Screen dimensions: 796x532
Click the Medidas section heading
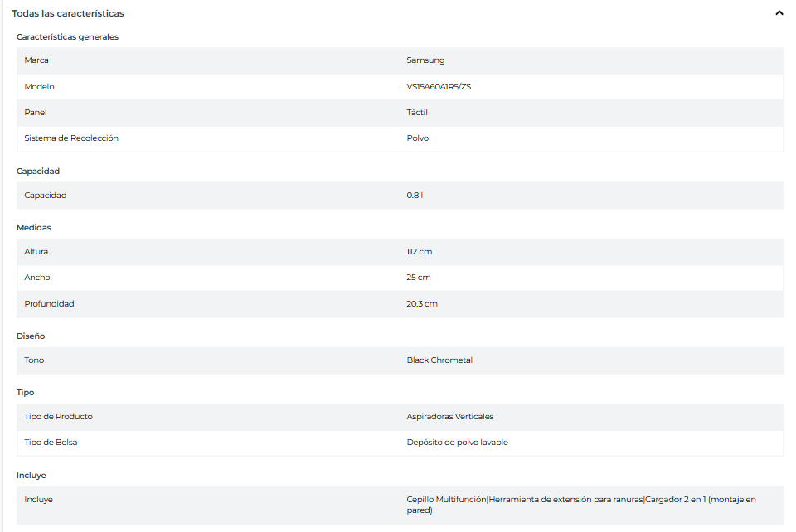(x=34, y=227)
